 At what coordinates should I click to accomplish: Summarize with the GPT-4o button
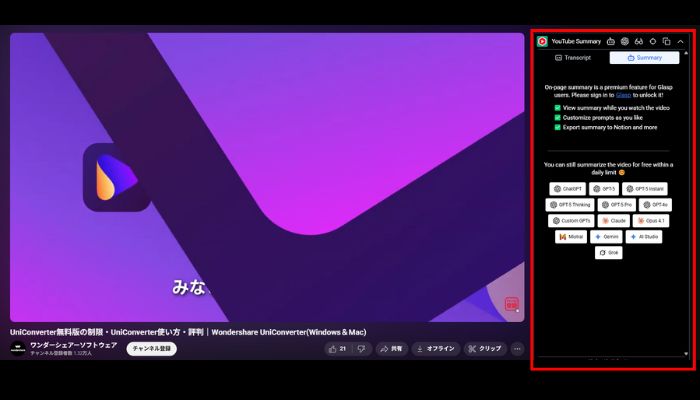coord(655,205)
